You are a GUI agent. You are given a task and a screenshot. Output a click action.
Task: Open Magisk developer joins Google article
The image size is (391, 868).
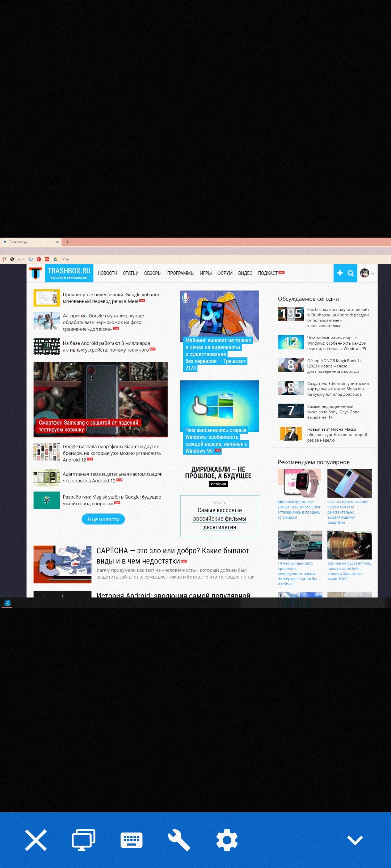pos(112,500)
